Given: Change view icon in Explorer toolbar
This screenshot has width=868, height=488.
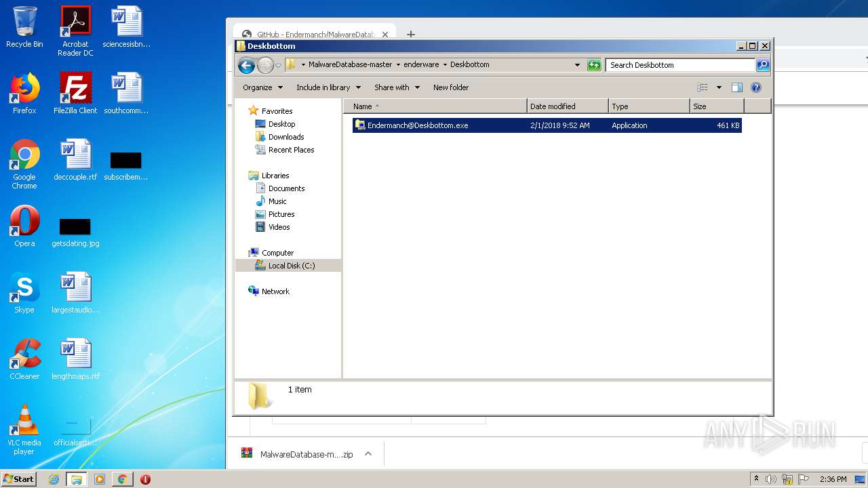Looking at the screenshot, I should [x=703, y=87].
